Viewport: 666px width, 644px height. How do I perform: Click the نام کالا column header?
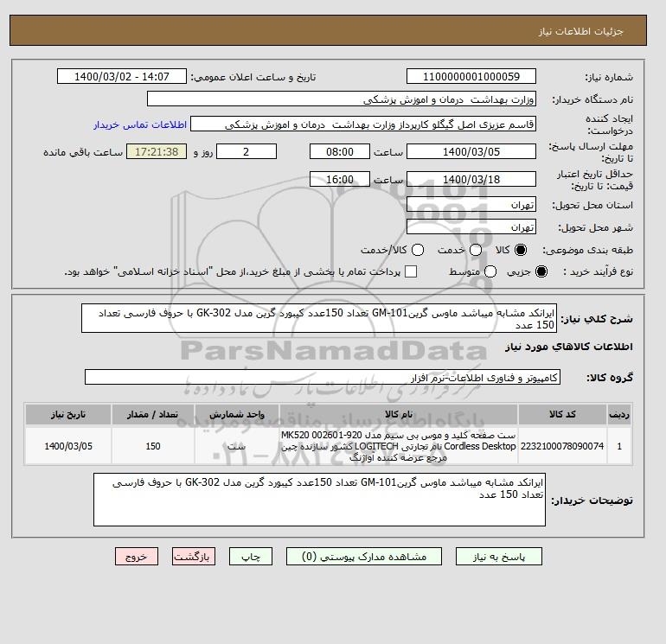pyautogui.click(x=399, y=414)
